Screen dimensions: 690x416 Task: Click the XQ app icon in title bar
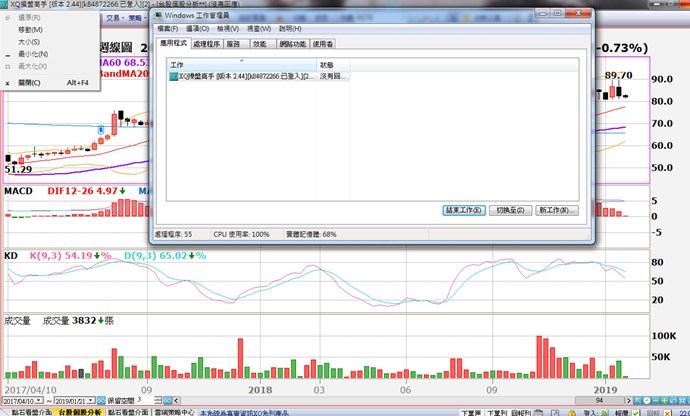pos(5,5)
